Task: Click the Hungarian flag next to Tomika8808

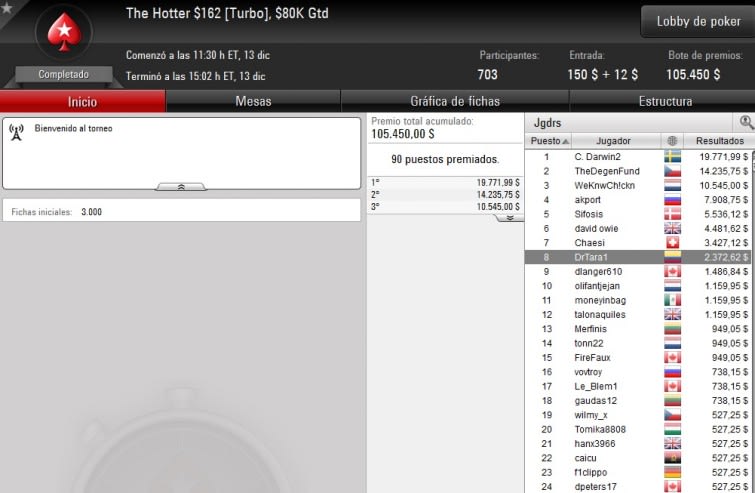Action: (672, 429)
